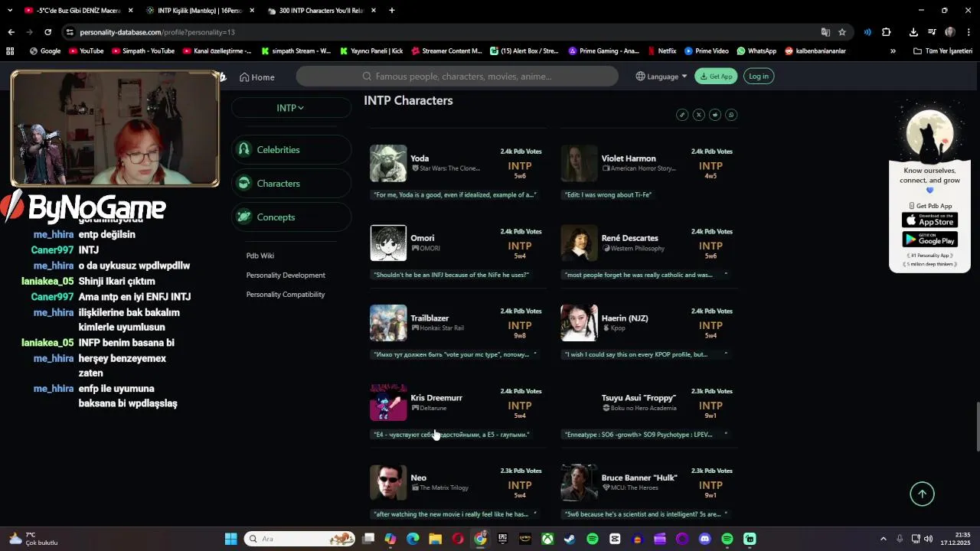Show hidden system tray icons
Viewport: 980px width, 551px height.
click(883, 539)
